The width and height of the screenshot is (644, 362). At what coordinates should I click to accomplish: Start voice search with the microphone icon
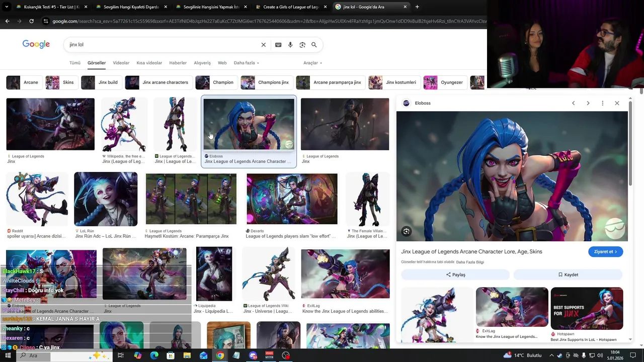point(290,45)
